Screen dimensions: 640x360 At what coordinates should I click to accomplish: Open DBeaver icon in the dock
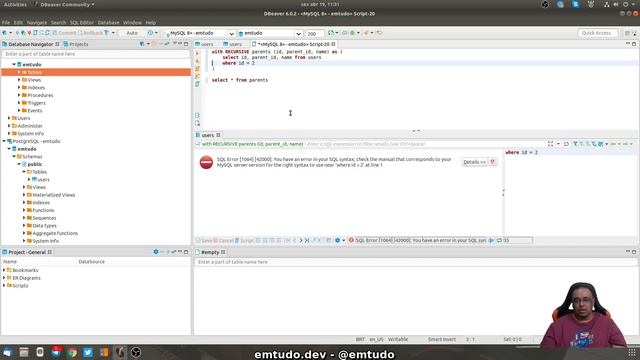point(120,352)
